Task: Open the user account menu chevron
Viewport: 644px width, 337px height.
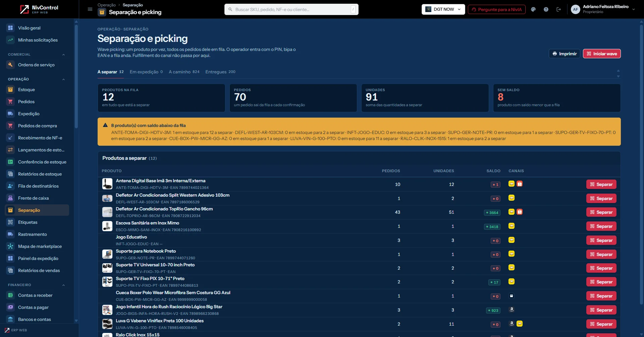Action: point(634,9)
